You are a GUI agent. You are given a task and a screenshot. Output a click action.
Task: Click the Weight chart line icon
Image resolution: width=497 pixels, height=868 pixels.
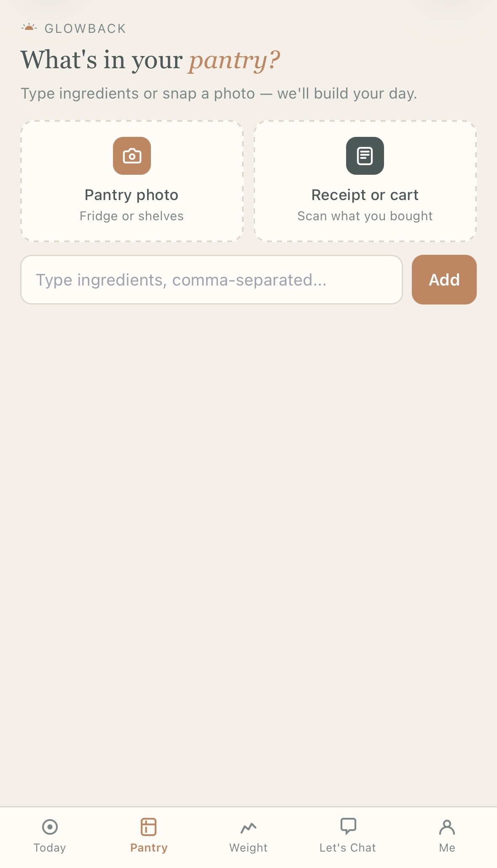tap(248, 828)
